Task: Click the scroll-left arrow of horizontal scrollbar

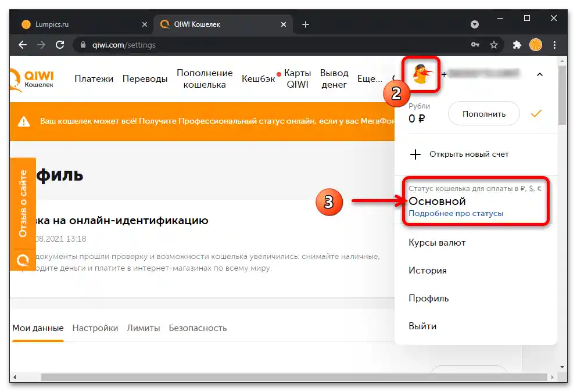Action: pos(15,377)
